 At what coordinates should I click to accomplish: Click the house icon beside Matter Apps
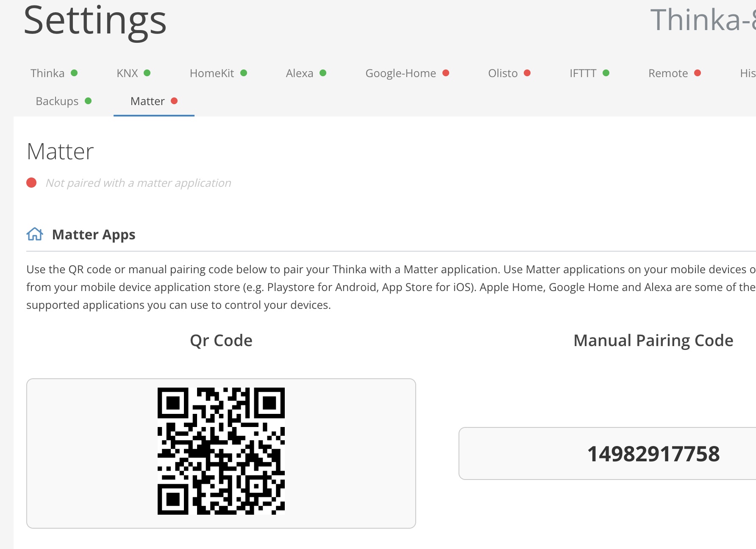click(35, 234)
